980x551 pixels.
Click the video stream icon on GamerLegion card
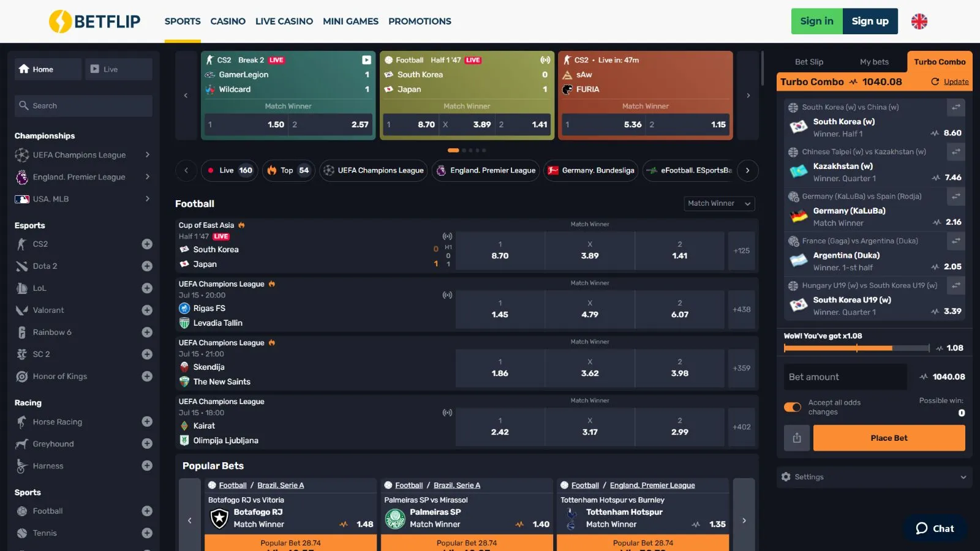[x=366, y=60]
